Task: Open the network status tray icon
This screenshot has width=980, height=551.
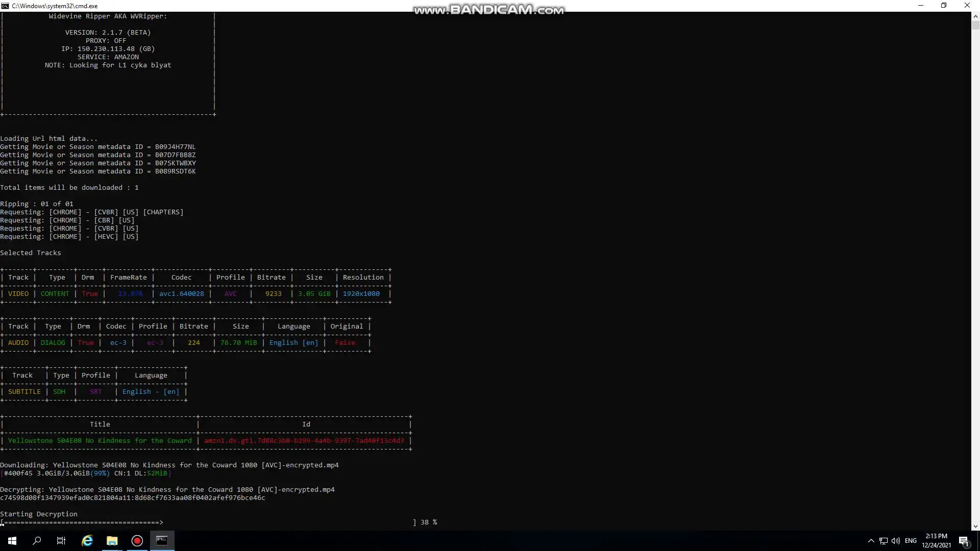Action: pyautogui.click(x=884, y=541)
